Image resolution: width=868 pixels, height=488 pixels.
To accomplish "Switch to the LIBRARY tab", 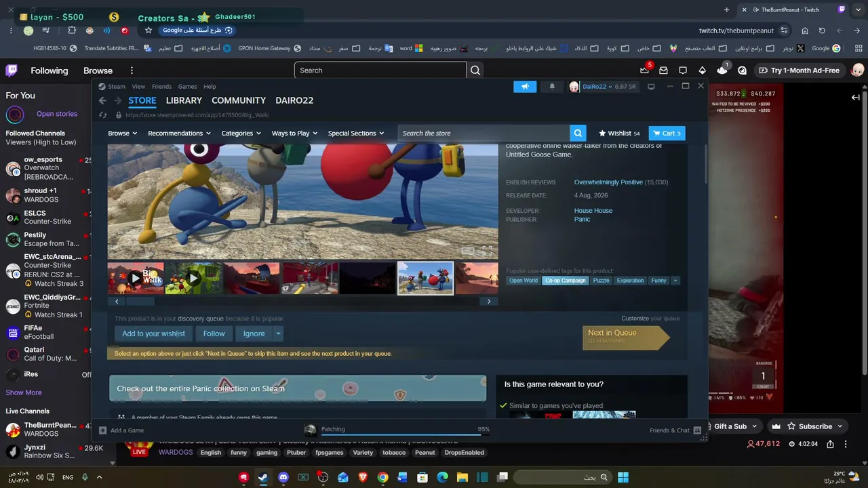I will [x=184, y=100].
